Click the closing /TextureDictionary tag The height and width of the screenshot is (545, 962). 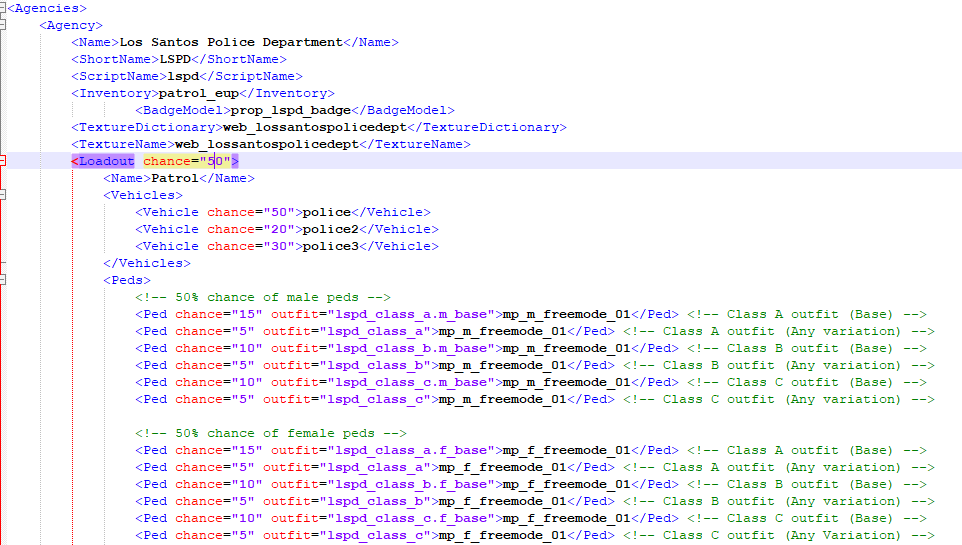tap(487, 128)
